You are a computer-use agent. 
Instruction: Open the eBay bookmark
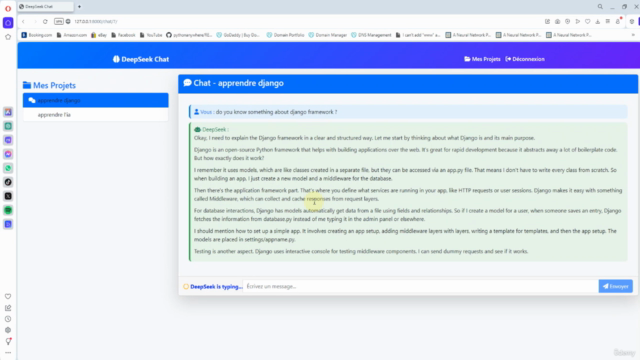[x=99, y=35]
